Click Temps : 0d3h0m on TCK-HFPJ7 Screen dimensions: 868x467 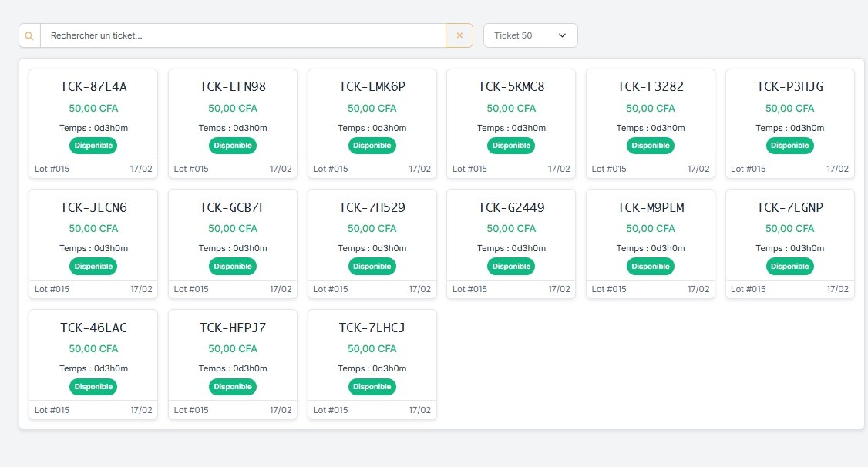click(233, 368)
